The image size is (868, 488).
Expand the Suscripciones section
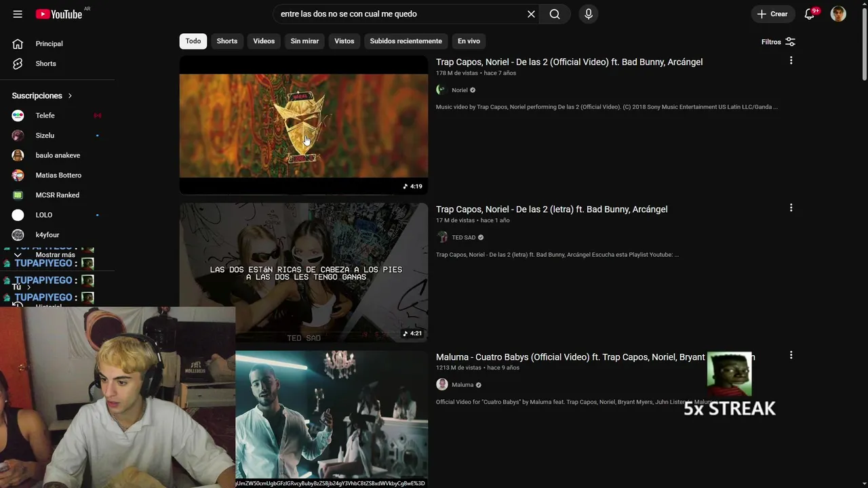[42, 96]
